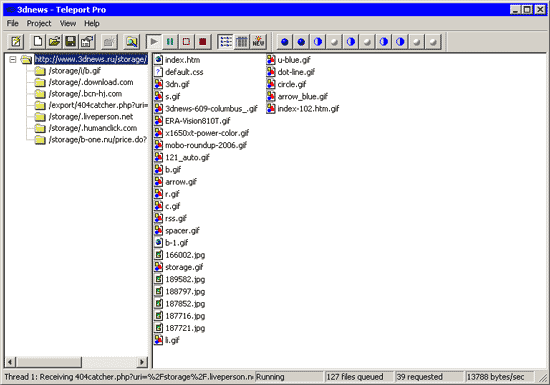Launch the New Project Wizard toolbar icon
550x385 pixels.
pos(16,42)
